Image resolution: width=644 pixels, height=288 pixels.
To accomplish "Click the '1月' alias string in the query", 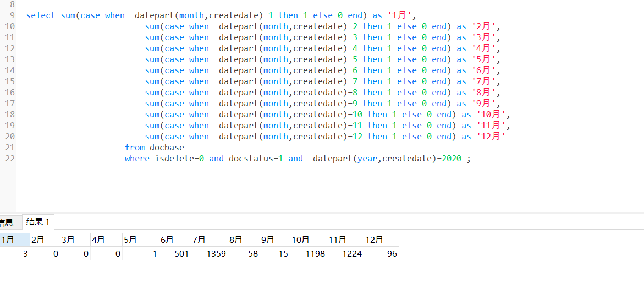I will pos(400,15).
